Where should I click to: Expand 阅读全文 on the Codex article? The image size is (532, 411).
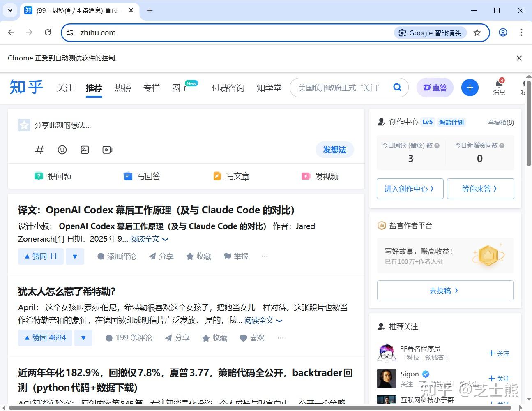[x=145, y=239]
